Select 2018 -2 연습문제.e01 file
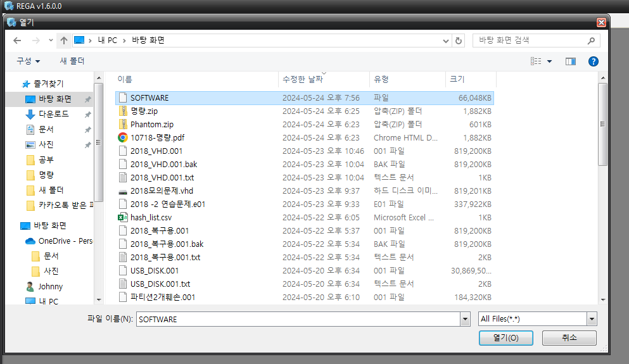Screen dimensions: 629x364 [x=167, y=204]
